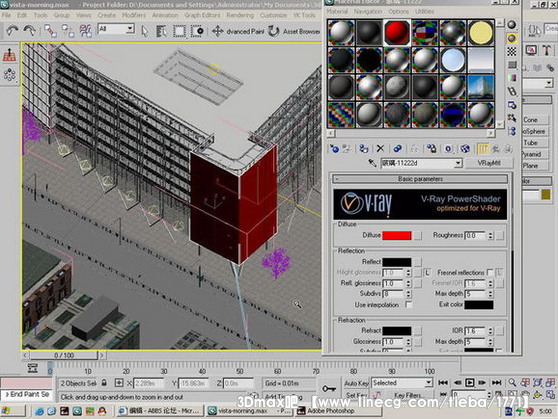Enable the Use interpolation checkbox
This screenshot has width=558, height=419.
pos(409,305)
